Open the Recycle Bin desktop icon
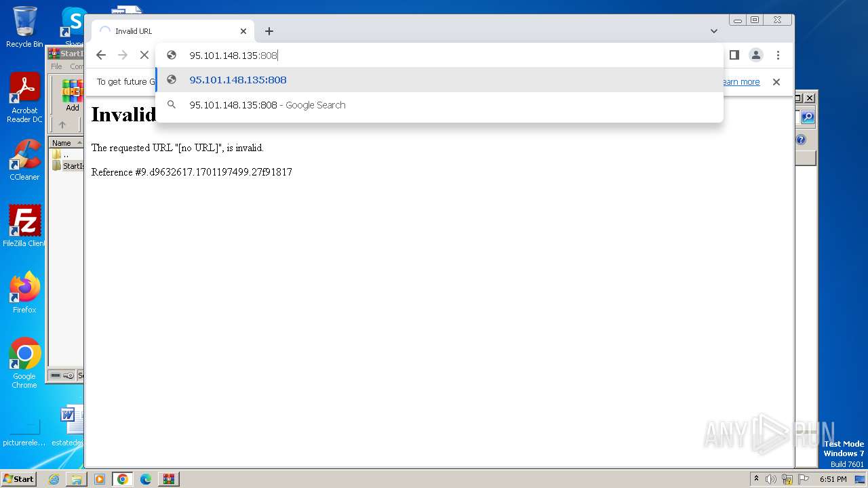 tap(24, 27)
